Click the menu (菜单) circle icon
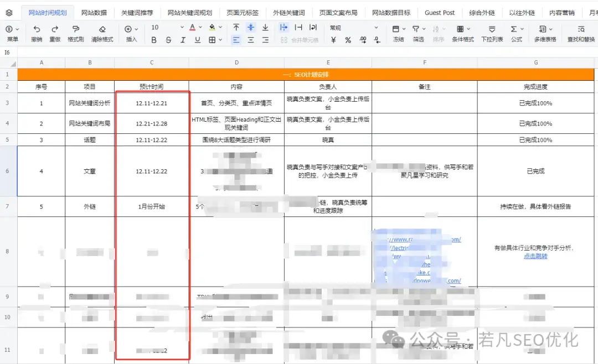 pos(9,29)
